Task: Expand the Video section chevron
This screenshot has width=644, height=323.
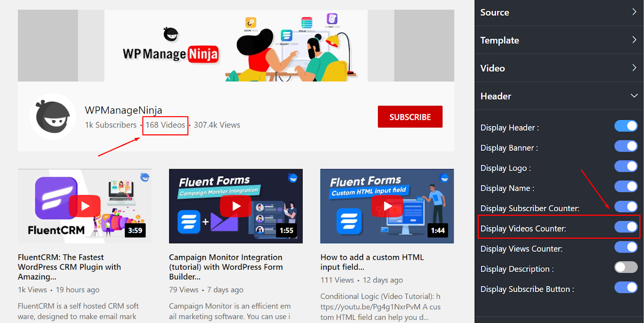Action: [x=634, y=68]
